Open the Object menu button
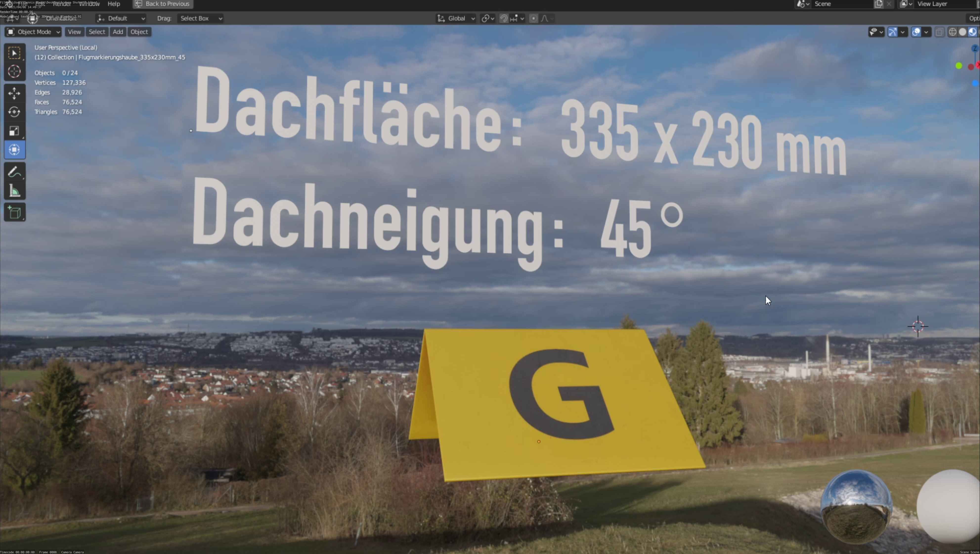 (139, 32)
